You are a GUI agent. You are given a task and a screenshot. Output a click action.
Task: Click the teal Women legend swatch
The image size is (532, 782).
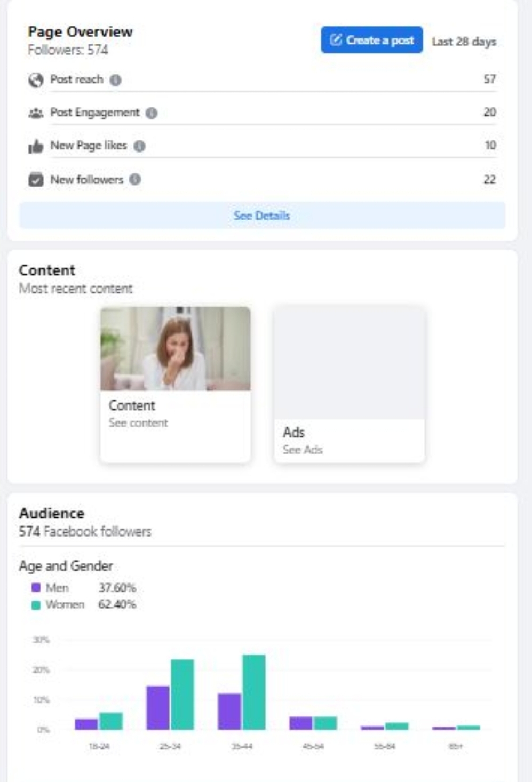tap(36, 605)
